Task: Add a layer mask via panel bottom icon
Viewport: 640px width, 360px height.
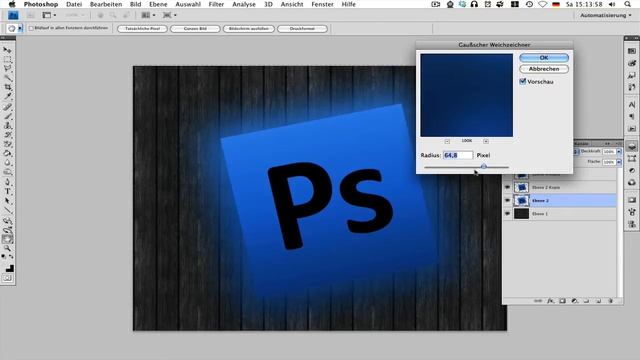Action: pos(562,301)
